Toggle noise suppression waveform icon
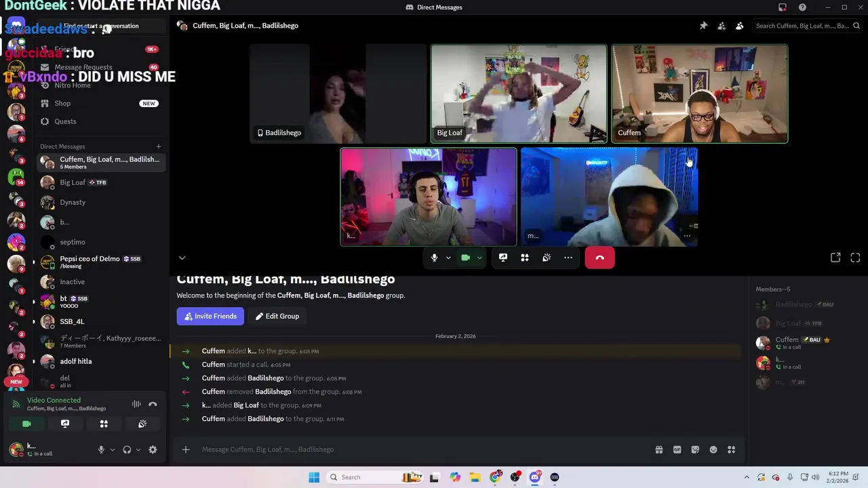This screenshot has height=488, width=868. point(136,404)
